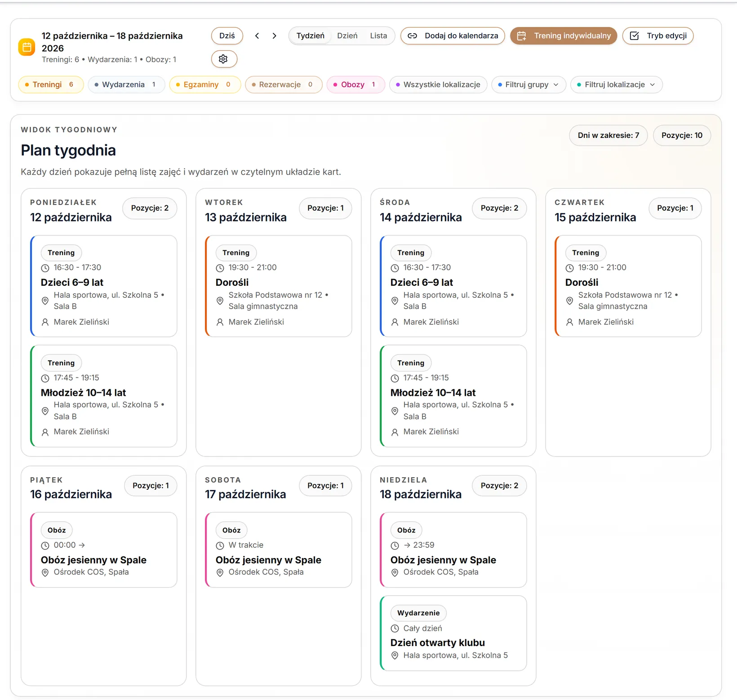Click the yellow calendar icon
This screenshot has height=700, width=737.
pyautogui.click(x=27, y=47)
